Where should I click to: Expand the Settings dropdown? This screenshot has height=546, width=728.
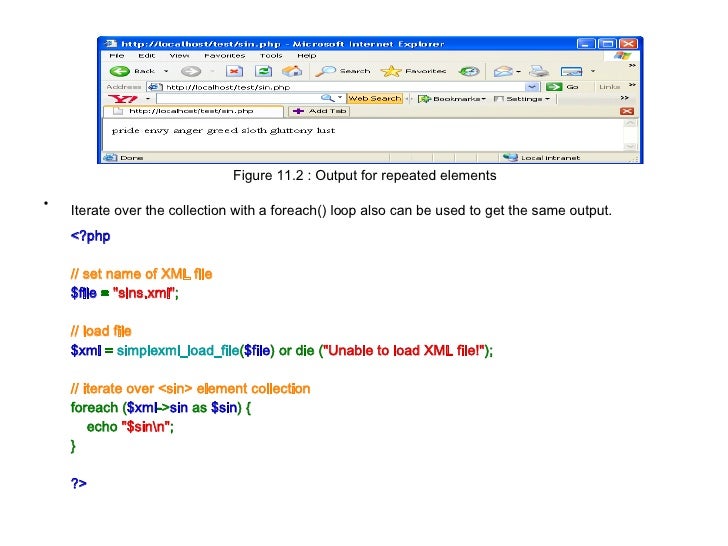(547, 99)
